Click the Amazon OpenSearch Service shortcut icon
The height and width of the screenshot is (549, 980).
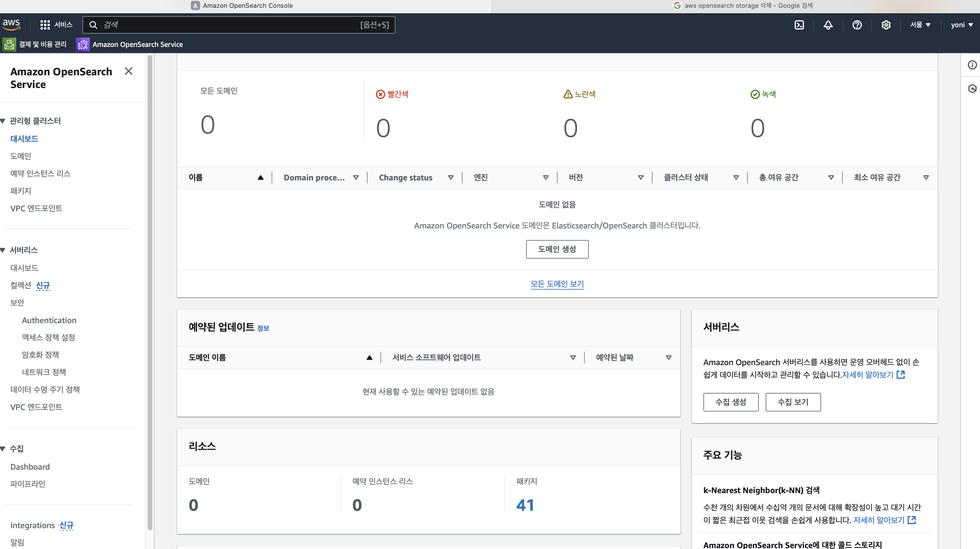pos(83,45)
